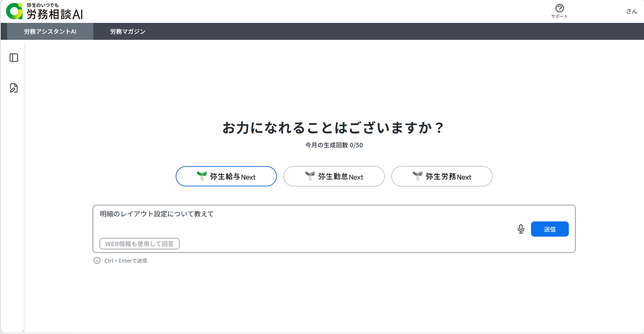Click the 労務相談AI title text in header
Screen dimensions: 644x334
pyautogui.click(x=55, y=14)
